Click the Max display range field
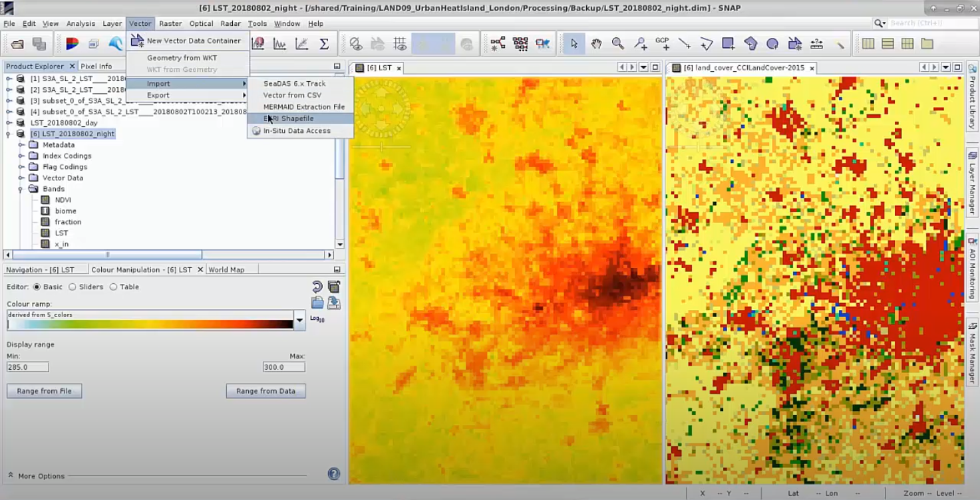 click(x=284, y=367)
